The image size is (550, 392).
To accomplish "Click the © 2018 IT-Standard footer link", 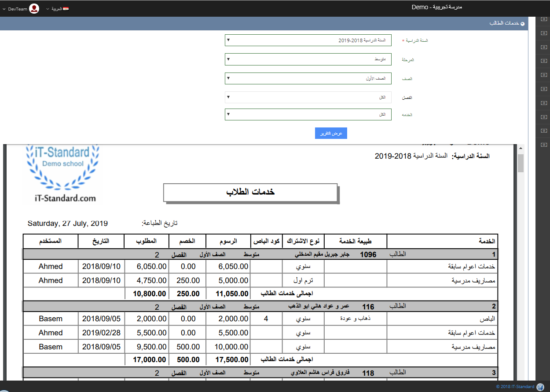I will pyautogui.click(x=515, y=387).
